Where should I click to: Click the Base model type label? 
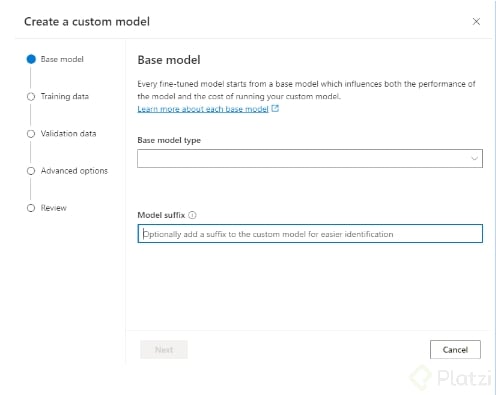[x=169, y=140]
